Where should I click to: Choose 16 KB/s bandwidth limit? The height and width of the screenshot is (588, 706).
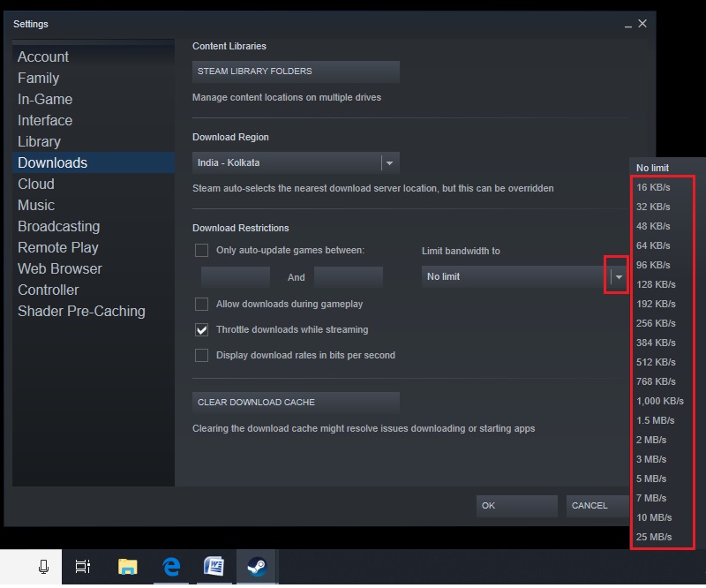click(653, 187)
